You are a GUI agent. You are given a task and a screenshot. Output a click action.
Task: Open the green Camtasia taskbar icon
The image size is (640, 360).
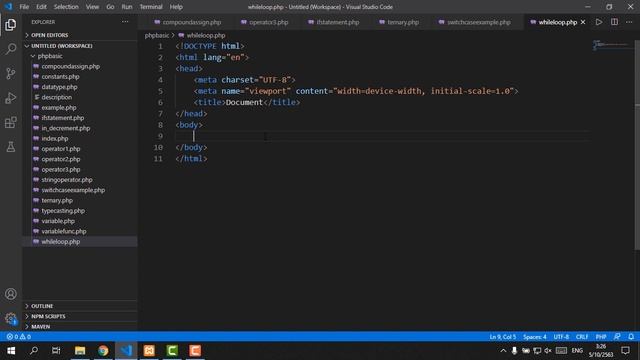click(x=172, y=351)
